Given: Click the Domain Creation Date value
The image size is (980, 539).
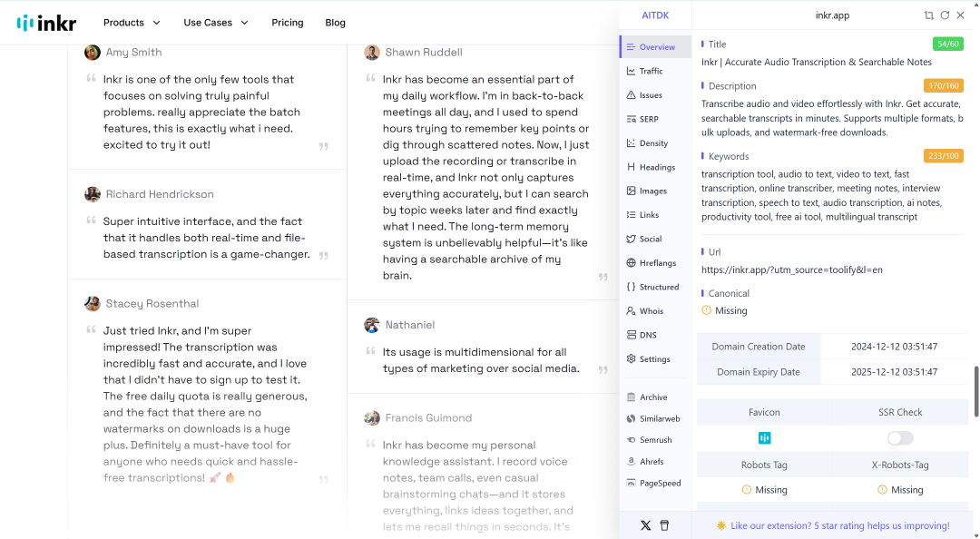Looking at the screenshot, I should pos(894,347).
